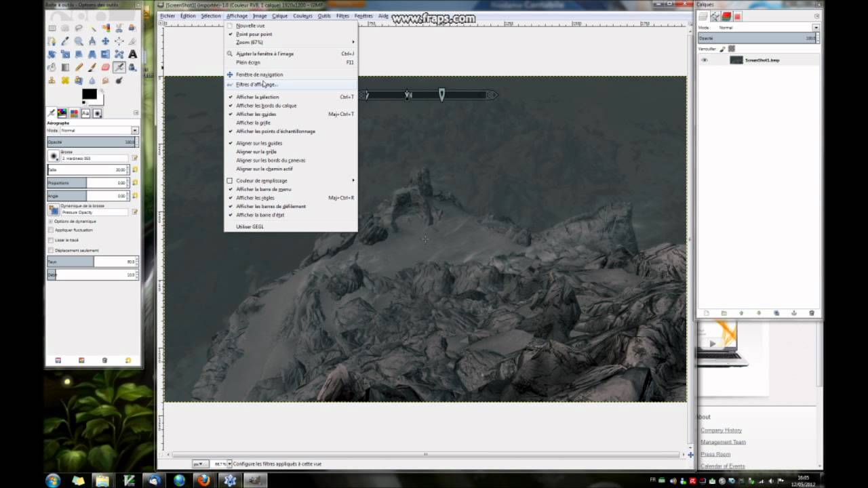The image size is (868, 488).
Task: Expand the Zoom (67%) submenu
Action: (x=290, y=42)
